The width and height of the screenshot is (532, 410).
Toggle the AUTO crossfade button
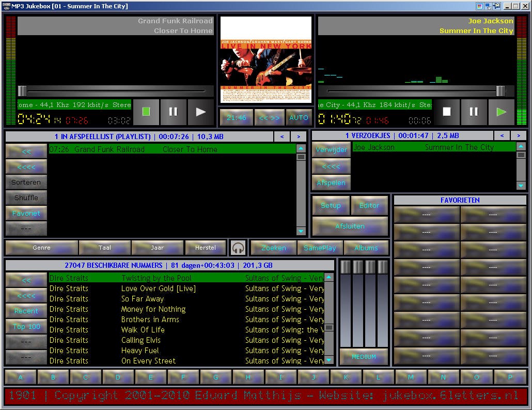point(299,117)
